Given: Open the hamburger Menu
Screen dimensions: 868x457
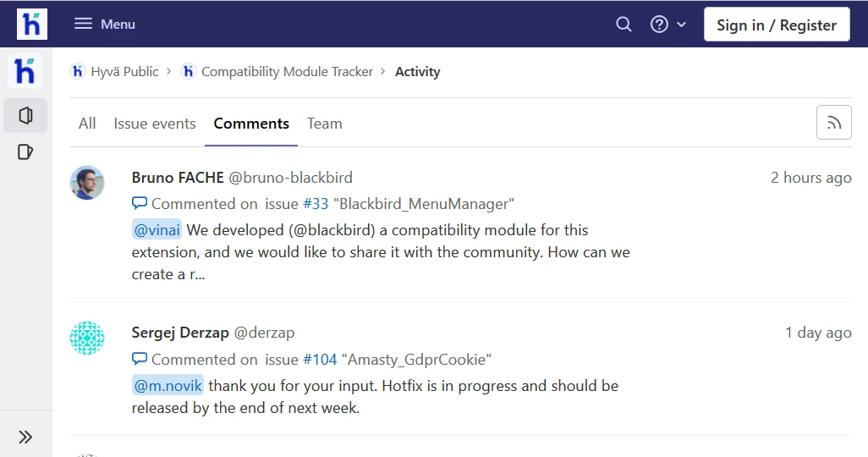Looking at the screenshot, I should pyautogui.click(x=105, y=25).
